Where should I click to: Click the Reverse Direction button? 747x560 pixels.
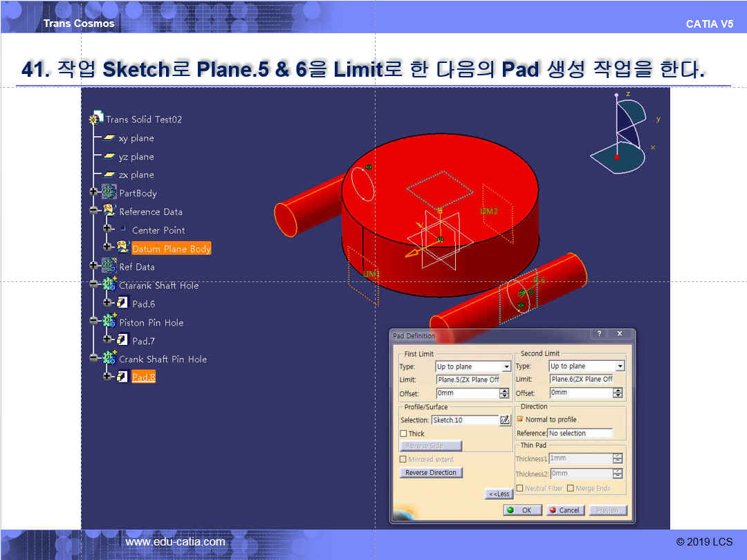(x=431, y=473)
